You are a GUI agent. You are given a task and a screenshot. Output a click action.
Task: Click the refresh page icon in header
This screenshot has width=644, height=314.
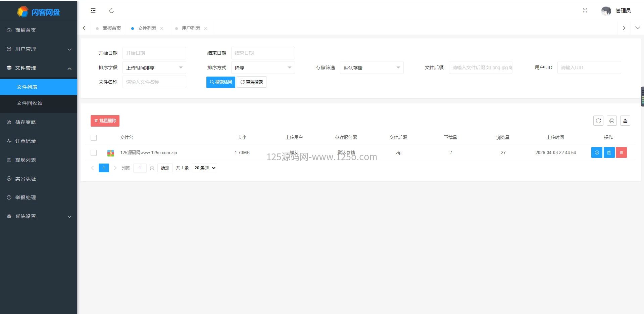[x=111, y=11]
